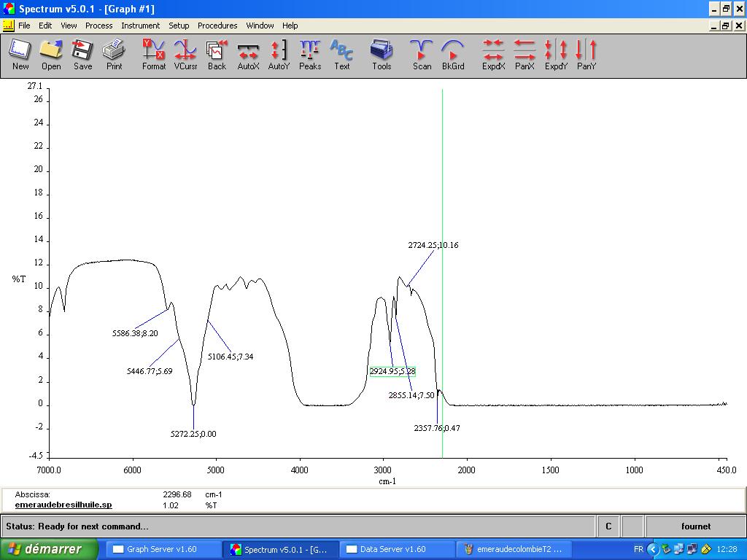Click the 2924.95;5.28 highlighted peak label

pyautogui.click(x=392, y=372)
